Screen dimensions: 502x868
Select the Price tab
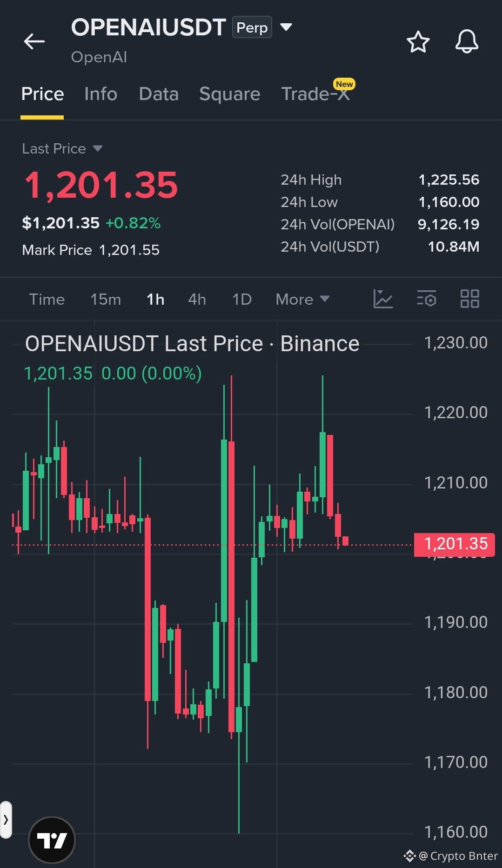click(x=42, y=94)
